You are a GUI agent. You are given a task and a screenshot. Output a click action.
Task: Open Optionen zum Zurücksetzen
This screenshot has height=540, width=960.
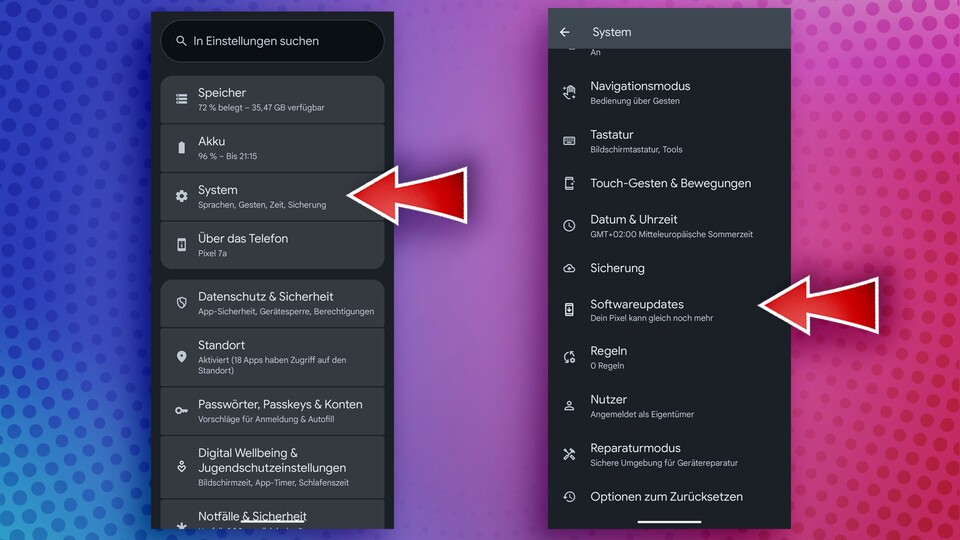point(666,496)
